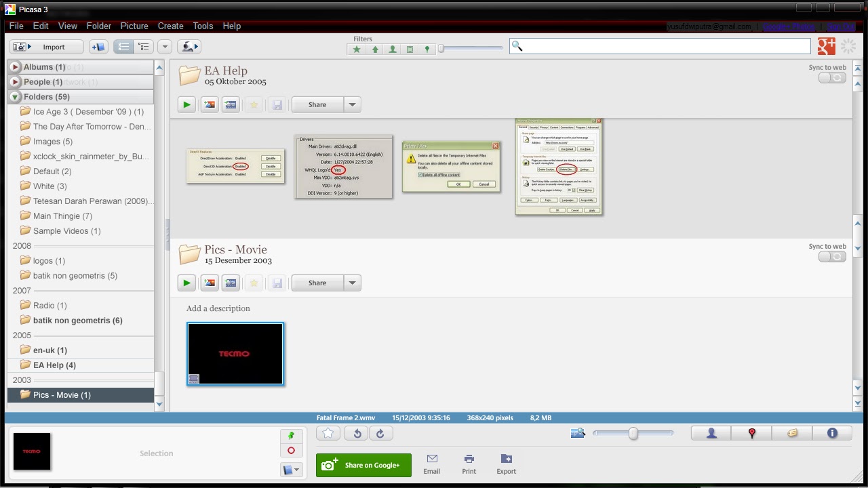Add star to the selected item

pos(328,433)
